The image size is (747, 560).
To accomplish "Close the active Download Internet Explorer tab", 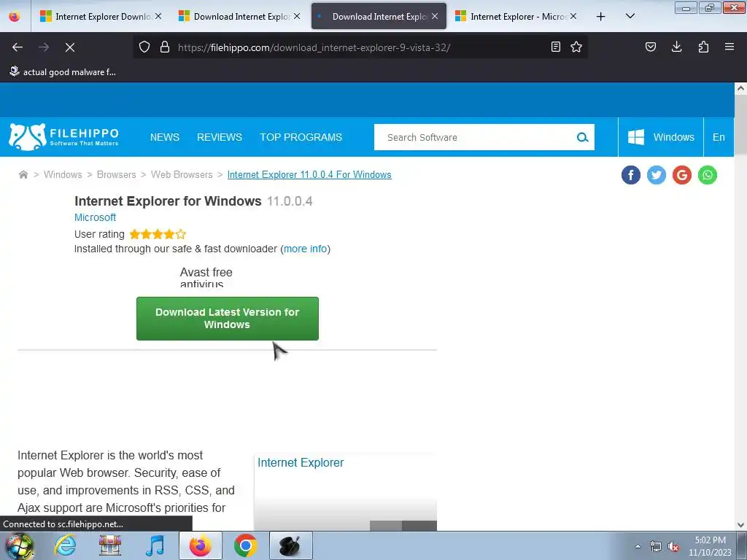I will [x=435, y=16].
